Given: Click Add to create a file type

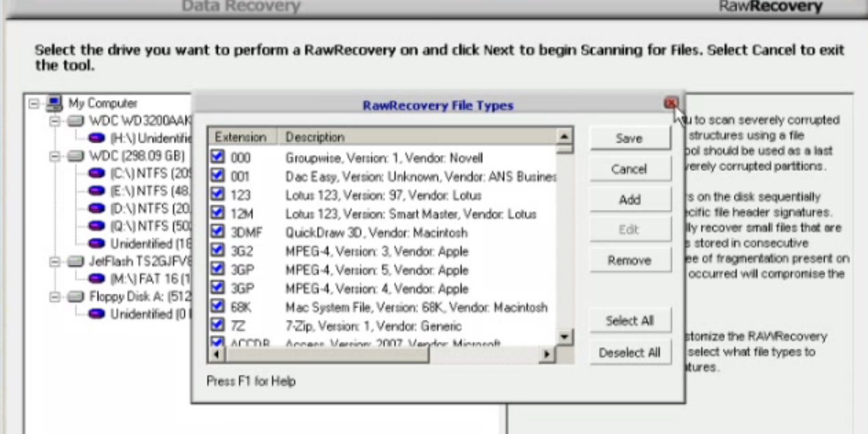Looking at the screenshot, I should pos(630,200).
